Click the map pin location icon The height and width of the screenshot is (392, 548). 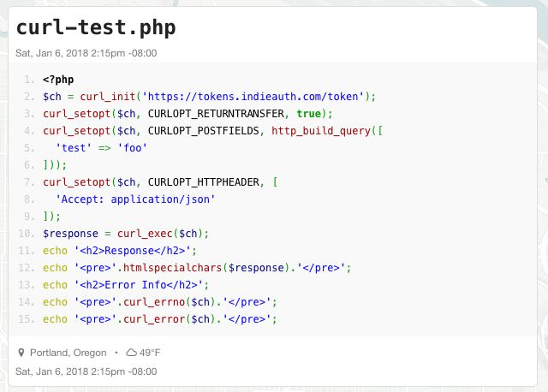point(21,353)
